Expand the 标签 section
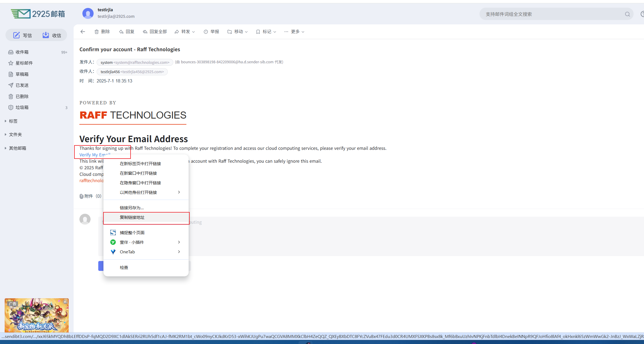The width and height of the screenshot is (644, 344). (x=11, y=121)
